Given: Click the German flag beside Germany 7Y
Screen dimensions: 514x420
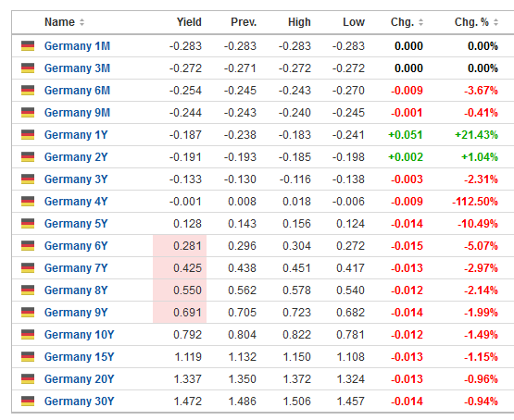Looking at the screenshot, I should pos(28,268).
